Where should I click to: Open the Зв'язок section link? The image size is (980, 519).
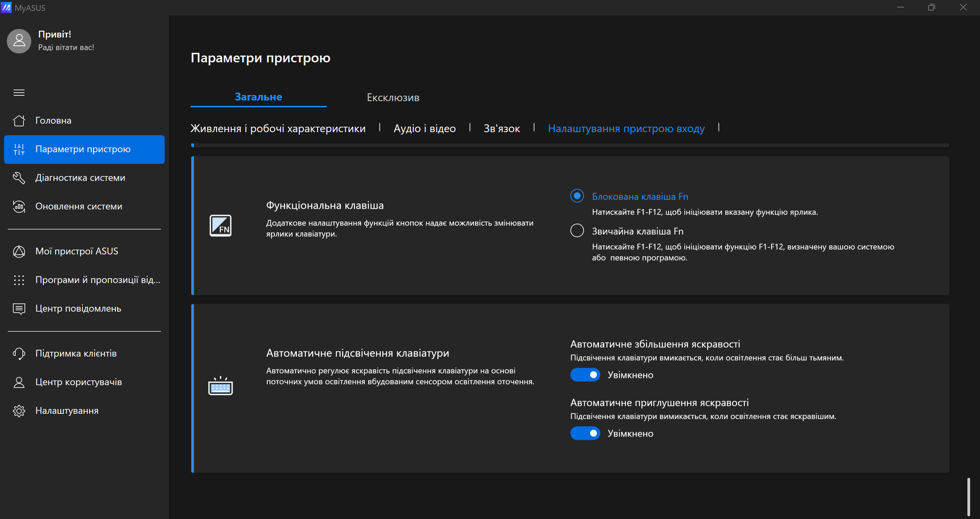tap(502, 129)
